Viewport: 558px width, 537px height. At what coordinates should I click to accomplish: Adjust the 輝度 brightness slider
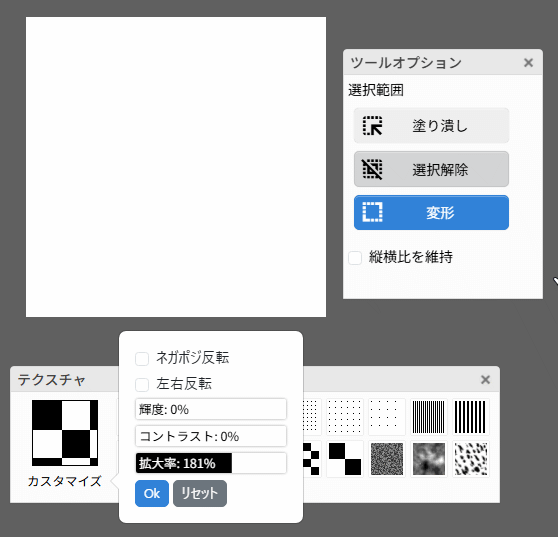[211, 409]
